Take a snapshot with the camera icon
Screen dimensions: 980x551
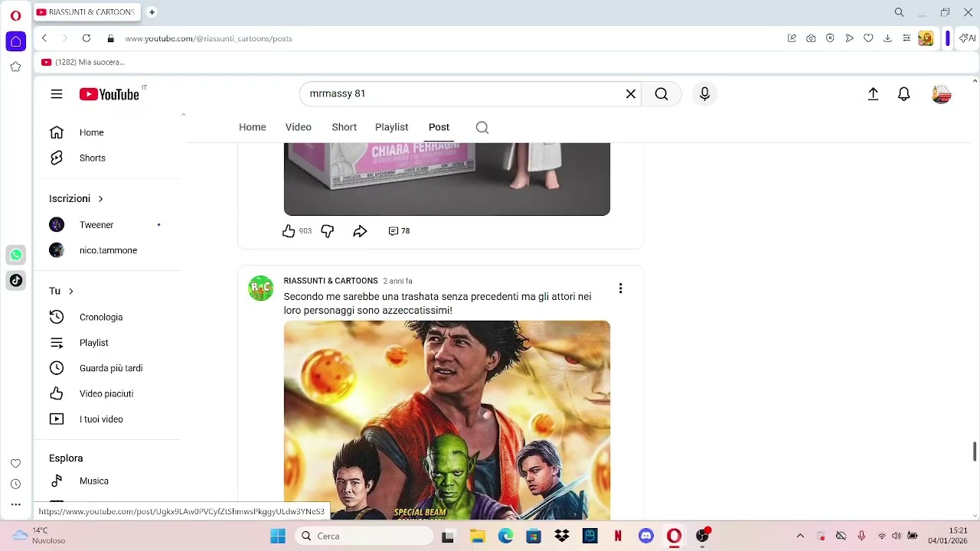[x=811, y=38]
